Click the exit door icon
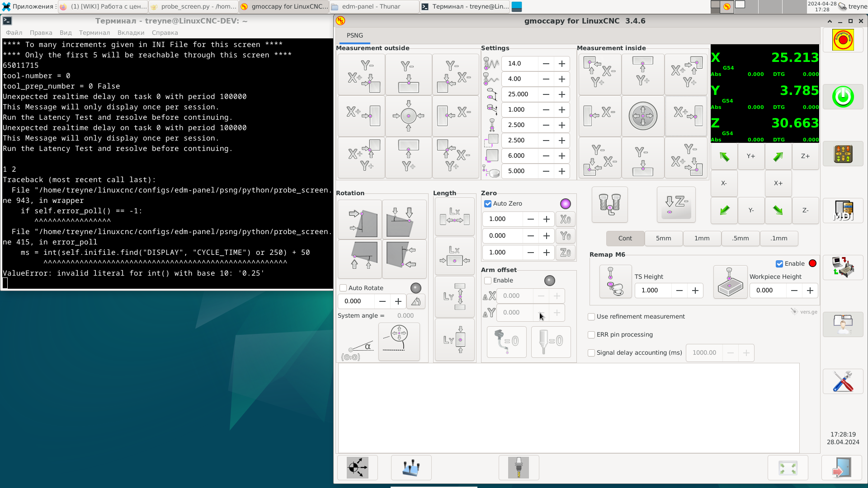The image size is (868, 488). point(842,468)
